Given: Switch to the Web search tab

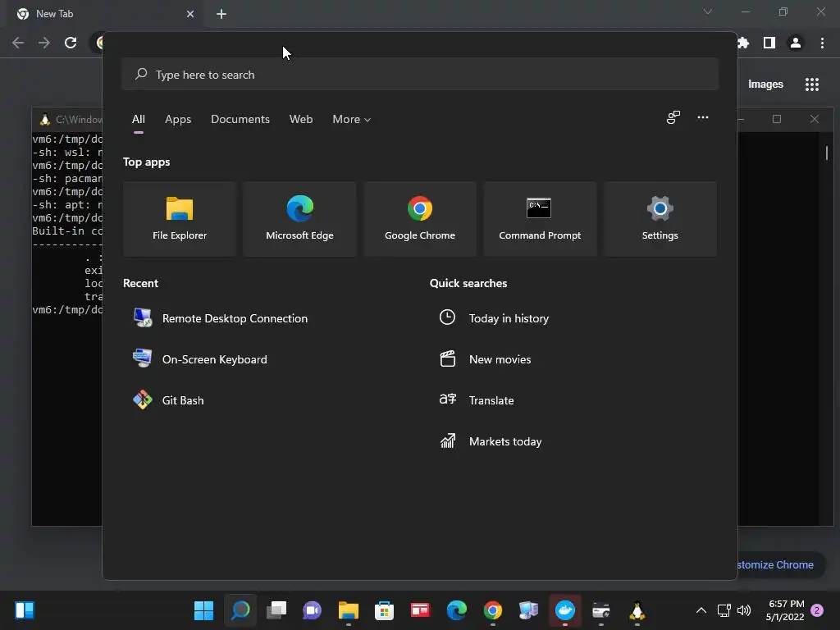Looking at the screenshot, I should (x=301, y=120).
